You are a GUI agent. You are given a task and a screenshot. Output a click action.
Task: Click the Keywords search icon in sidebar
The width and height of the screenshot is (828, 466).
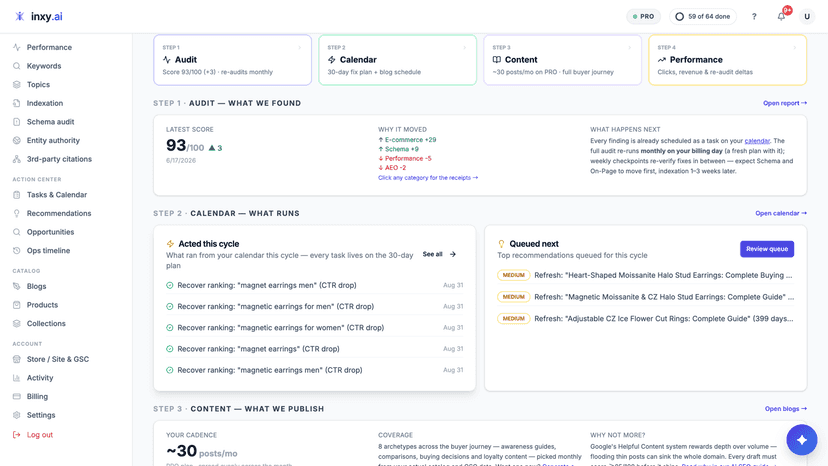pyautogui.click(x=17, y=66)
